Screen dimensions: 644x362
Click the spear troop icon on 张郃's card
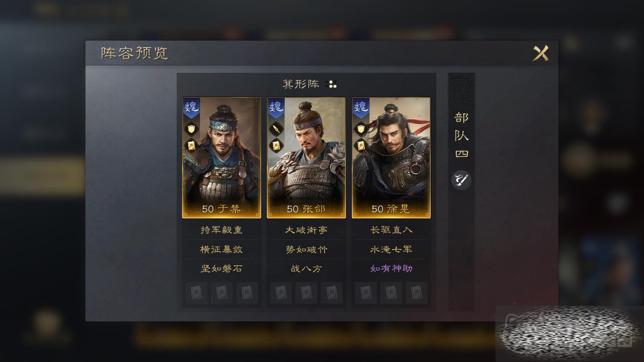(276, 129)
